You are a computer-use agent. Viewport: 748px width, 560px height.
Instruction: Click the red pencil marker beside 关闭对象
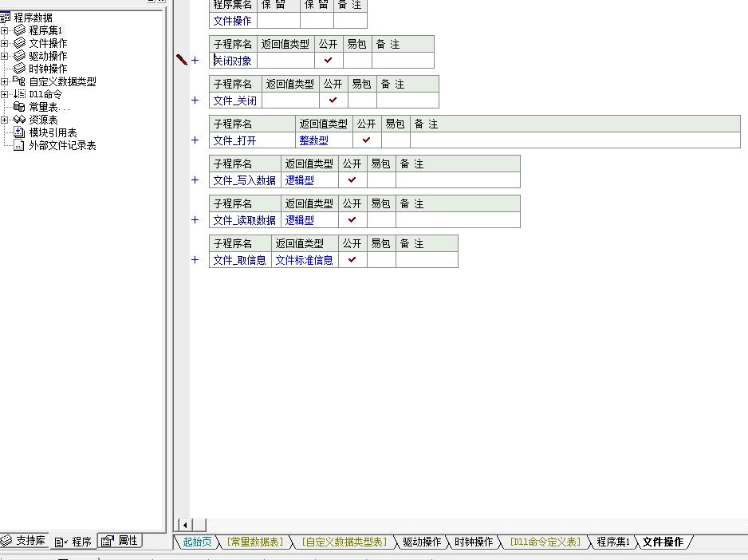[x=182, y=60]
